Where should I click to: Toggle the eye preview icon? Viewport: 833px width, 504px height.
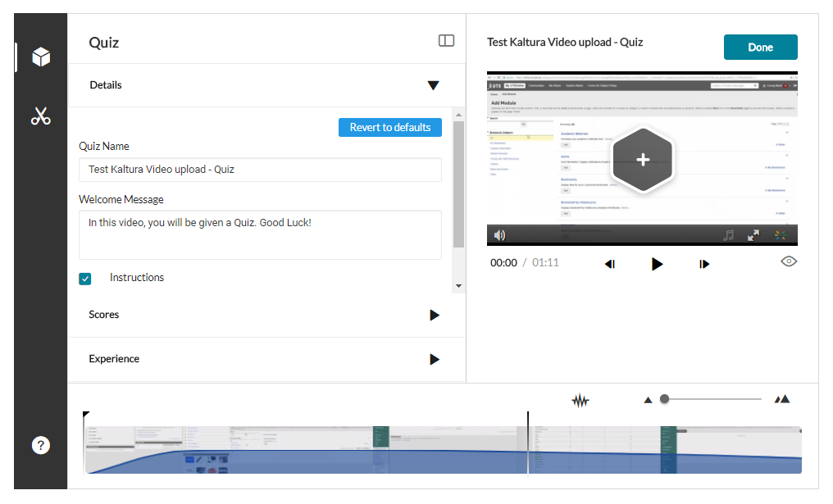pyautogui.click(x=789, y=261)
